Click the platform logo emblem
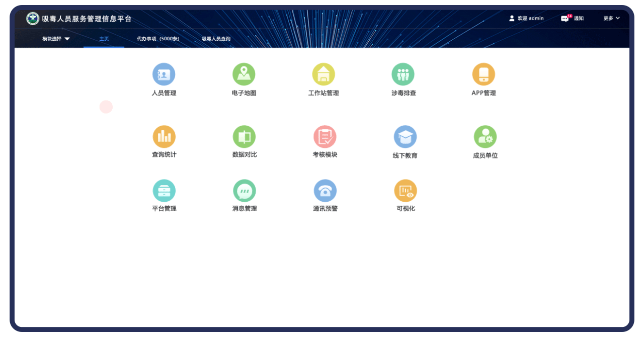The width and height of the screenshot is (644, 337). [x=33, y=19]
